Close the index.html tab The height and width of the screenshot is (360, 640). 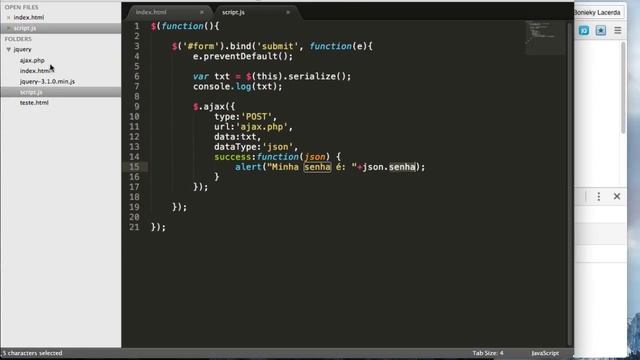202,12
